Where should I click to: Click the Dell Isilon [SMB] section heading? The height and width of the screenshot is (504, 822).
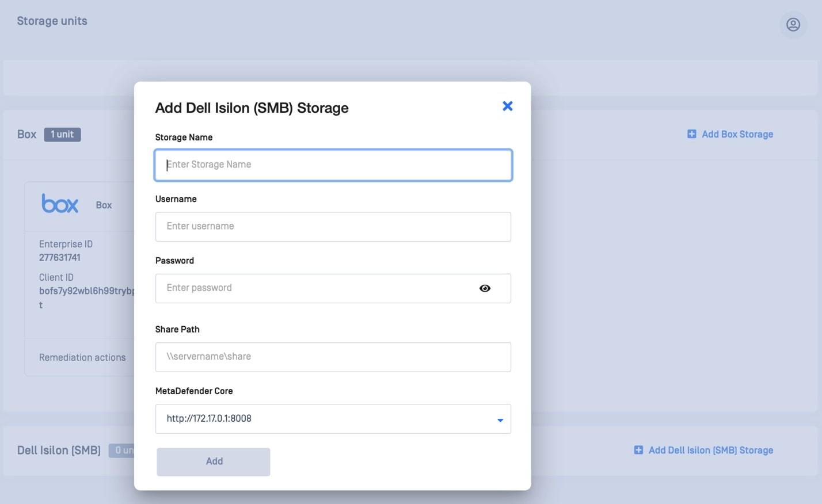pyautogui.click(x=59, y=450)
